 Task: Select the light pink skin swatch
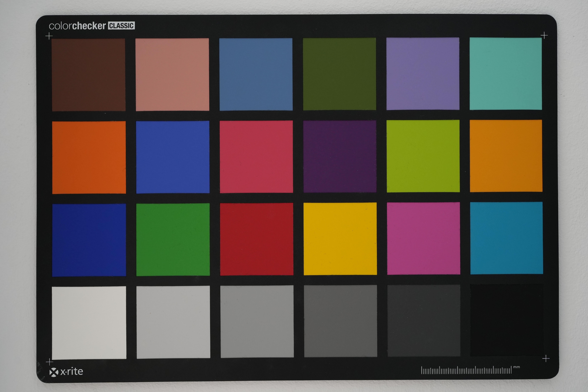click(172, 75)
